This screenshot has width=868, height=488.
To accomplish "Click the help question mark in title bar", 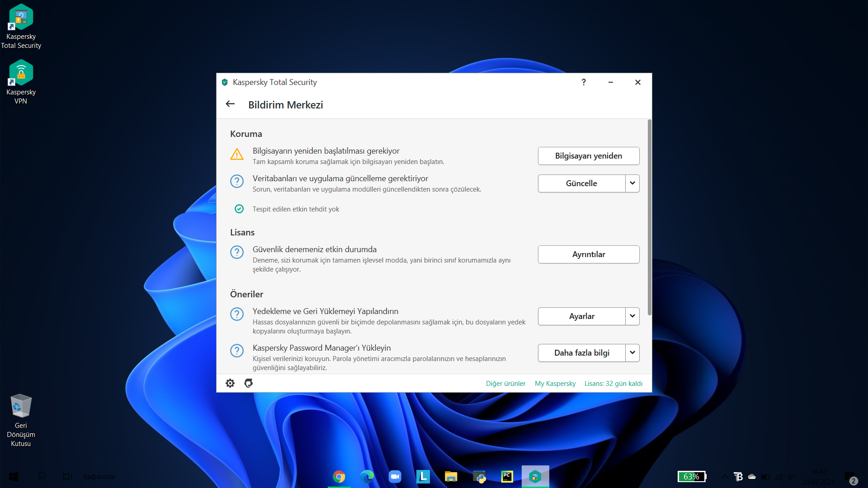I will [x=584, y=82].
